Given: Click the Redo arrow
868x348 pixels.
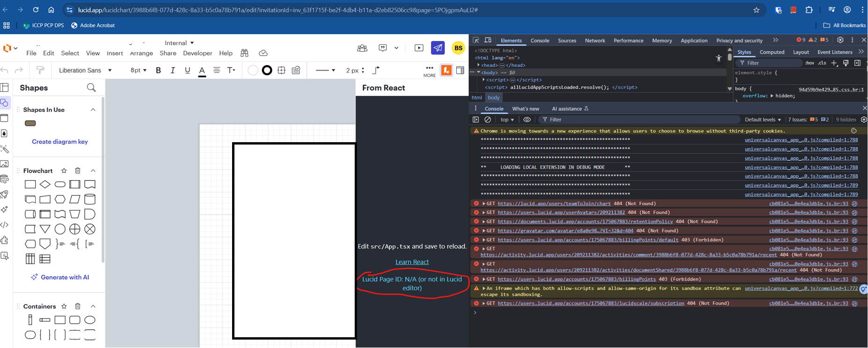Looking at the screenshot, I should point(19,70).
